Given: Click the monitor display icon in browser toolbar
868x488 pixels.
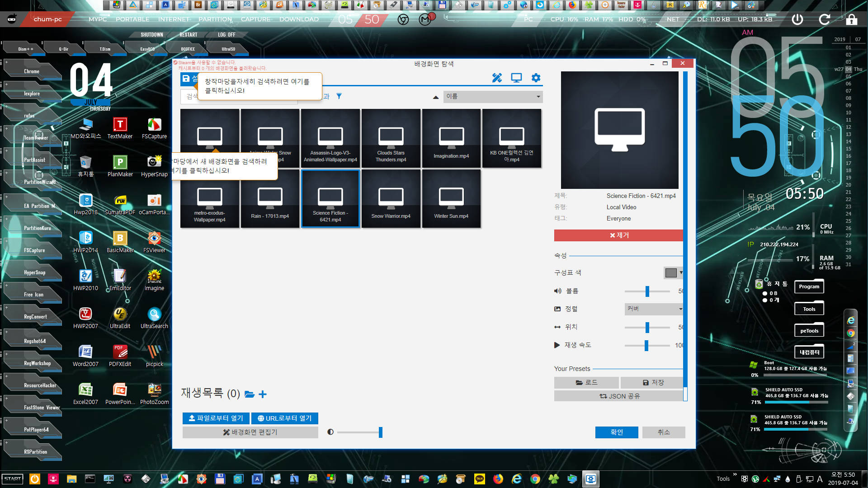Looking at the screenshot, I should point(516,78).
